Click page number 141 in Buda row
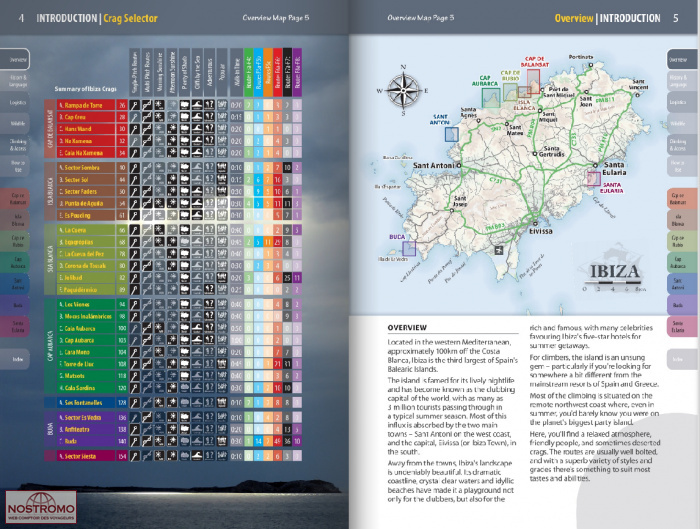Viewport: 700px width, 529px height. tap(122, 441)
